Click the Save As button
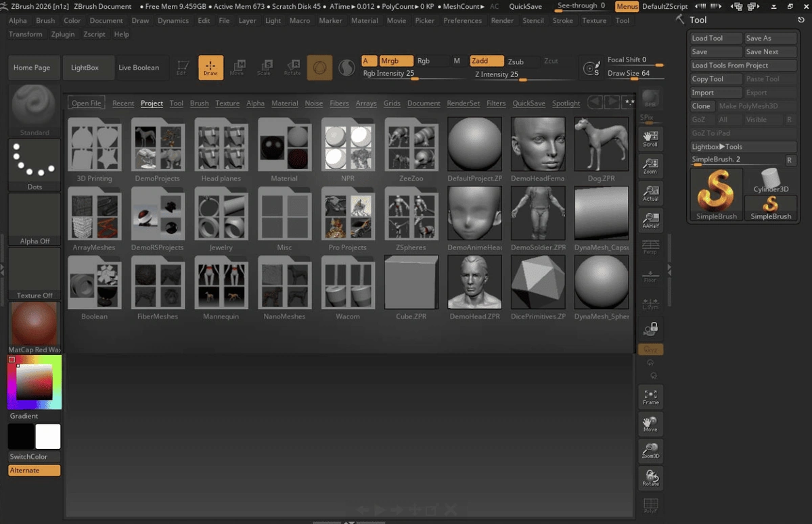 (x=771, y=38)
